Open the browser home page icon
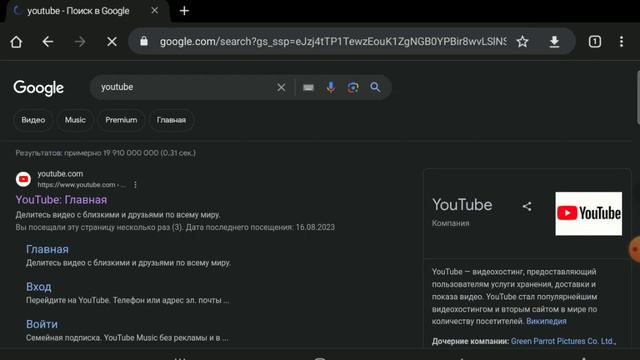The image size is (640, 360). coord(16,42)
